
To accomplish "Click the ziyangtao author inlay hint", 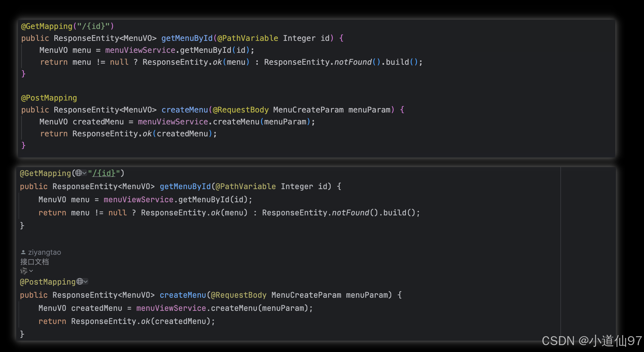I will pyautogui.click(x=44, y=252).
